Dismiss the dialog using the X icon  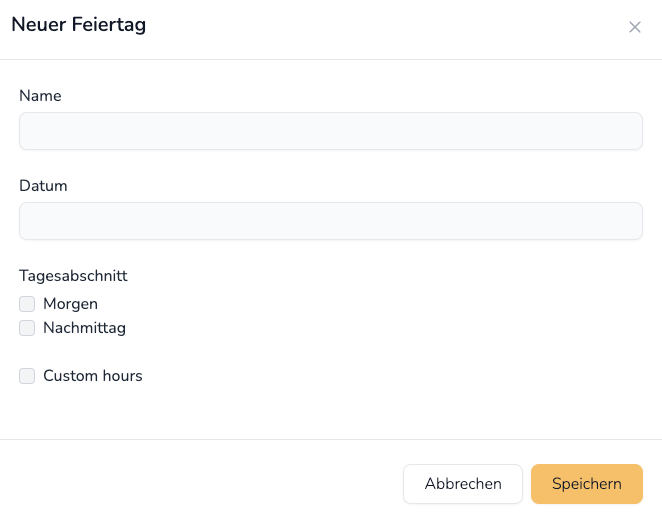tap(635, 27)
